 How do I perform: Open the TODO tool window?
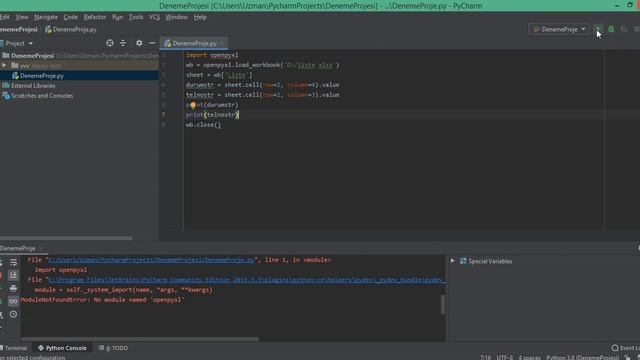(x=113, y=348)
